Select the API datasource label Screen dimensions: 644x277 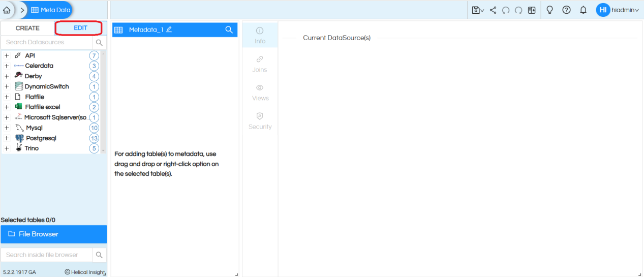tap(30, 55)
